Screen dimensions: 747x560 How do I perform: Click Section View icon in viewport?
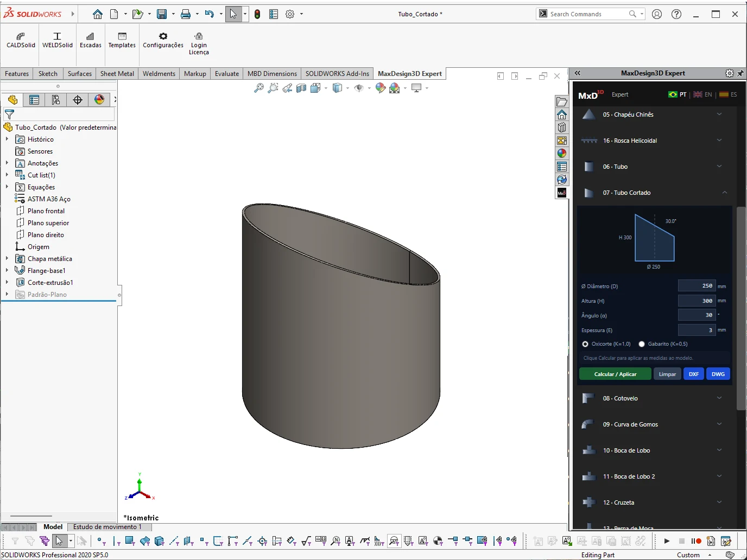[301, 88]
